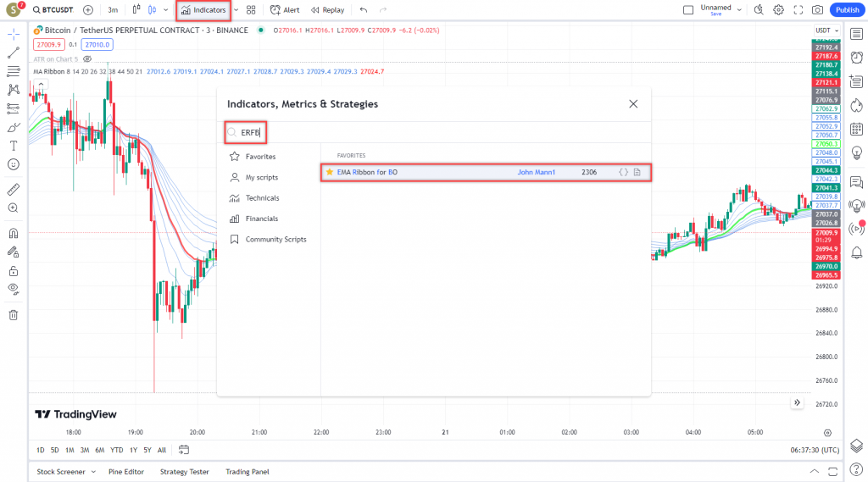The image size is (868, 482).
Task: Open the notifications bell icon
Action: (856, 252)
